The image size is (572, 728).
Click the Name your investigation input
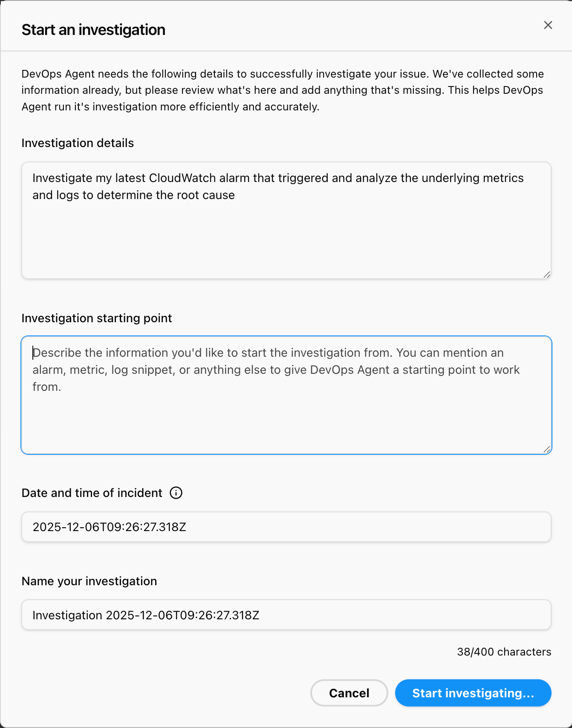286,615
